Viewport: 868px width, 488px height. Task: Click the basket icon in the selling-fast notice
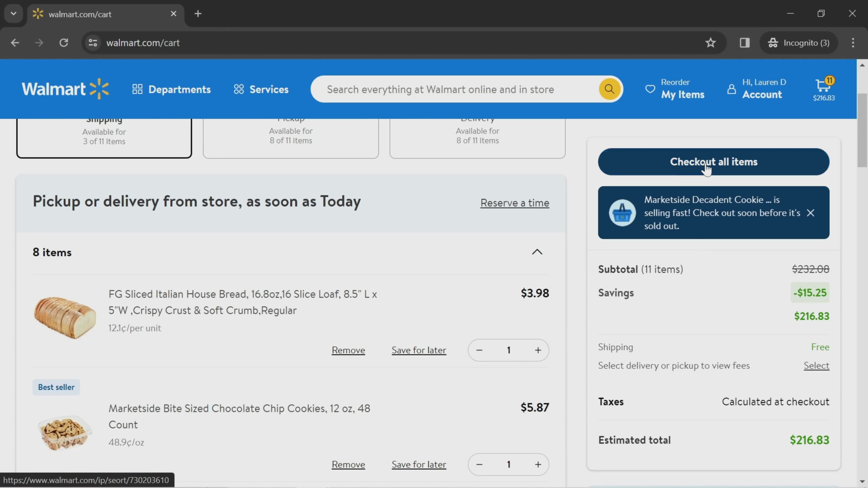click(622, 213)
